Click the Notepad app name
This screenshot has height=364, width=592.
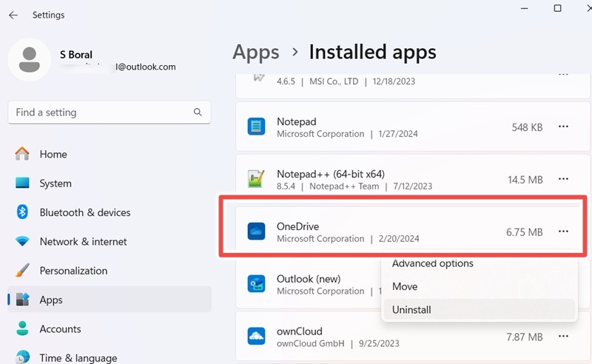pyautogui.click(x=297, y=121)
